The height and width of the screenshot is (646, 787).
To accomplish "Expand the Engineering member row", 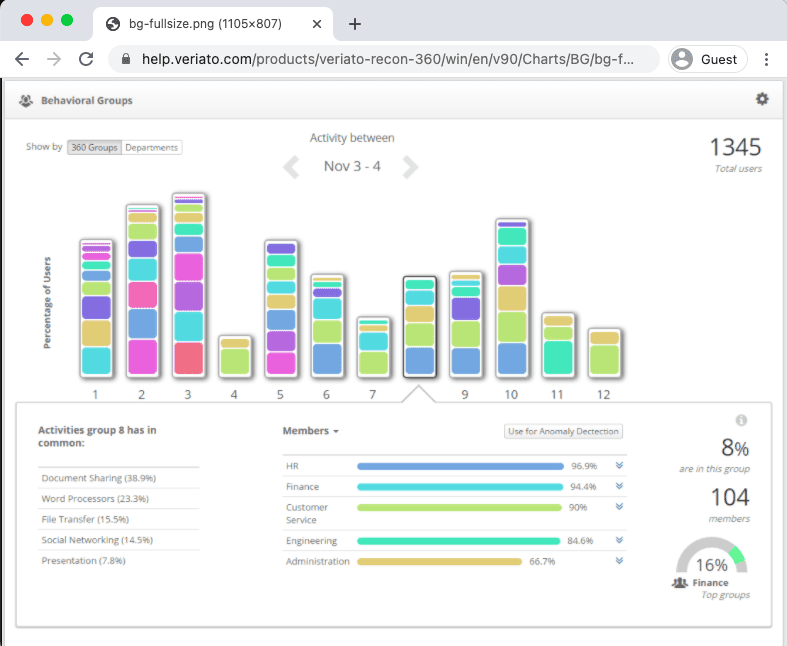I will pyautogui.click(x=619, y=540).
